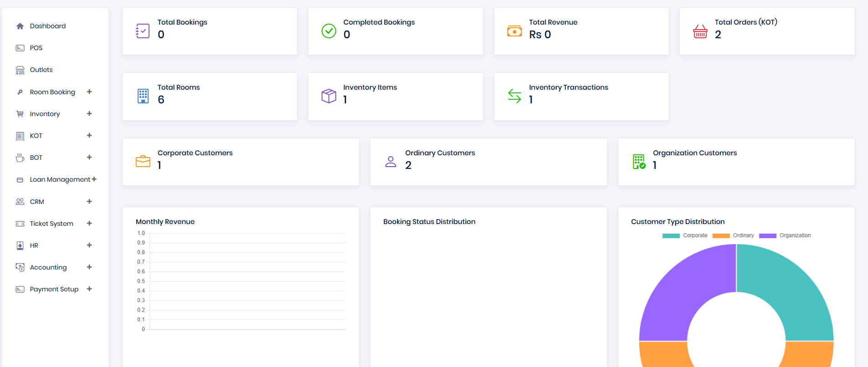Click the HR badge icon
The image size is (868, 367).
[x=20, y=245]
